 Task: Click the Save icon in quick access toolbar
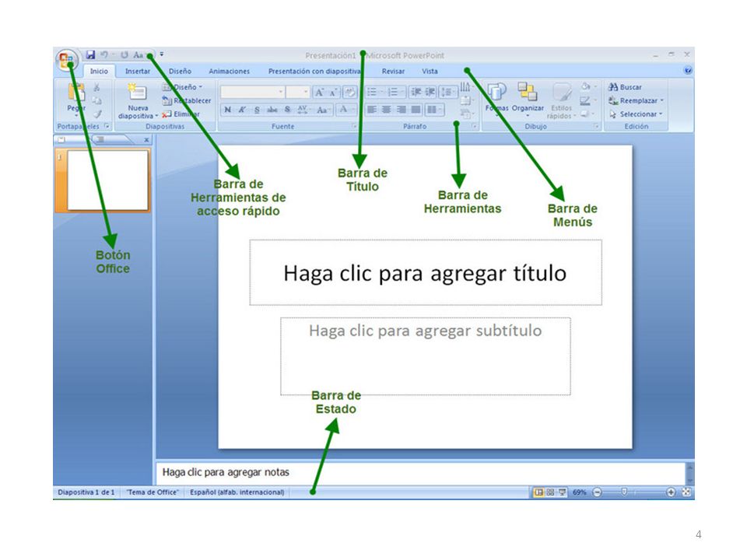[90, 54]
